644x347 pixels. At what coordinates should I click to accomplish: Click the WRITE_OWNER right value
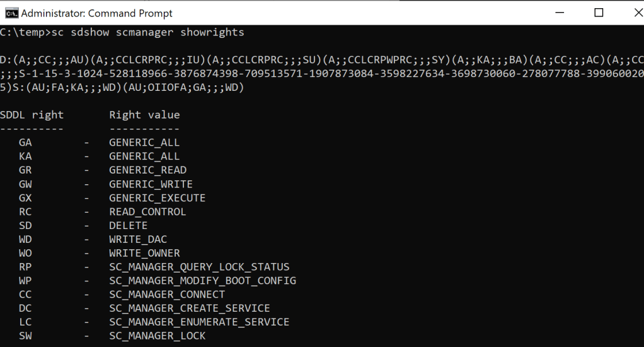pos(144,253)
